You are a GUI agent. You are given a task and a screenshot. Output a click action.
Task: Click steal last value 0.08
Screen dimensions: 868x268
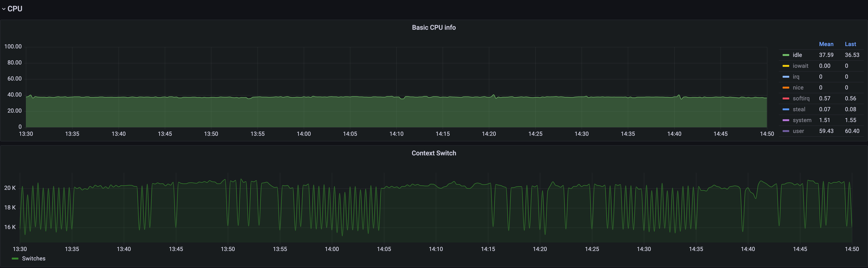851,109
